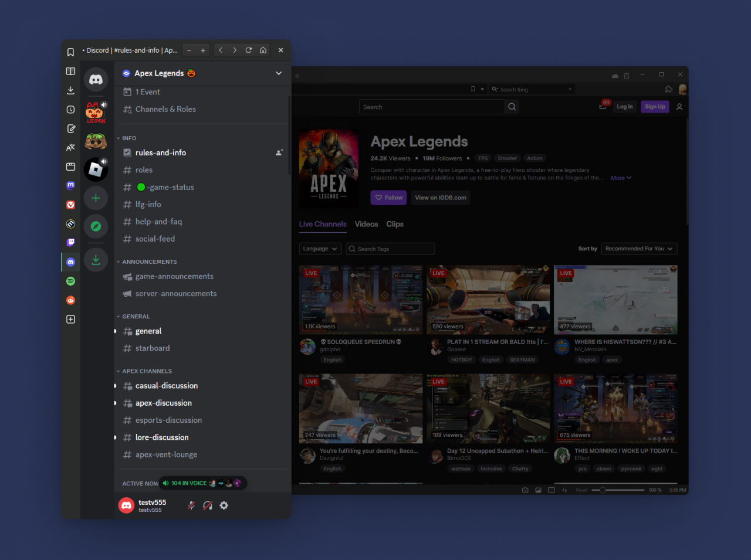The height and width of the screenshot is (560, 751).
Task: Open the Downloads panel in sidebar
Action: point(70,90)
